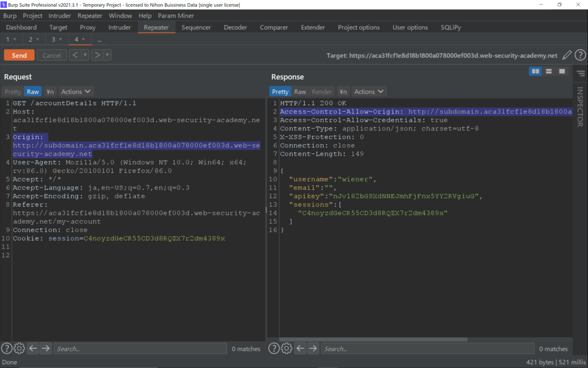Switch to the Extender tab

point(313,27)
